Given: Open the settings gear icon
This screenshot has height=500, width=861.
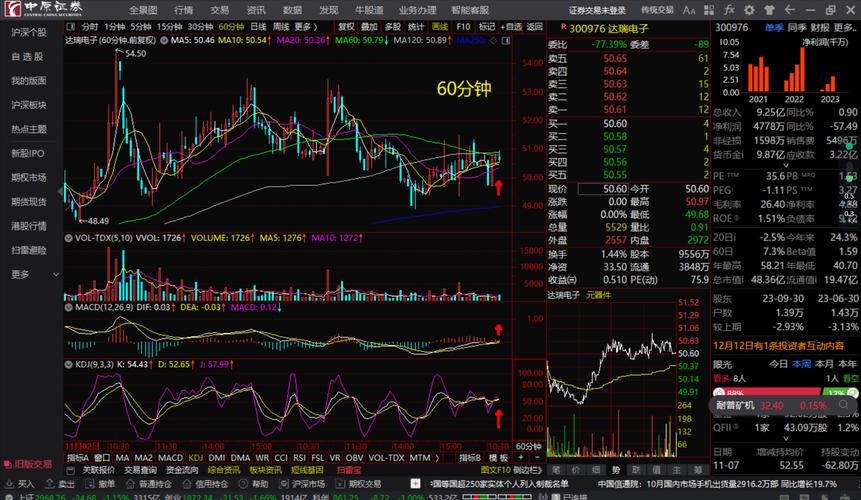Looking at the screenshot, I should tap(749, 10).
